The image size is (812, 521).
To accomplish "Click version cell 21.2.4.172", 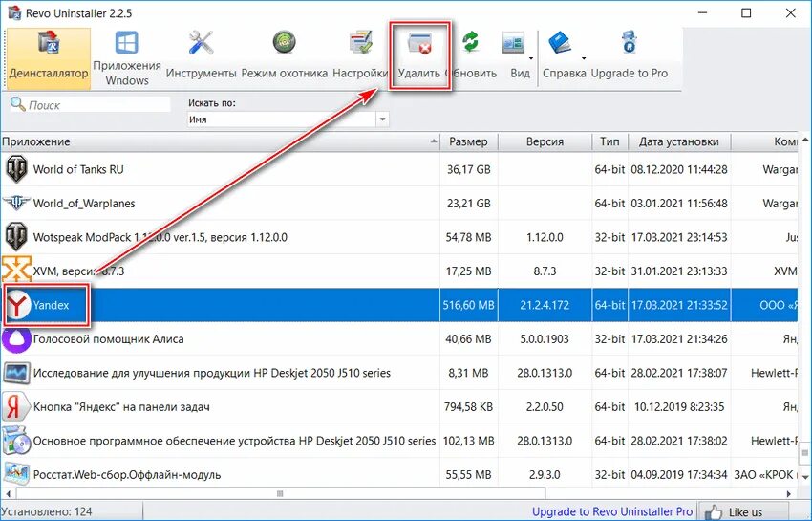I will [545, 305].
